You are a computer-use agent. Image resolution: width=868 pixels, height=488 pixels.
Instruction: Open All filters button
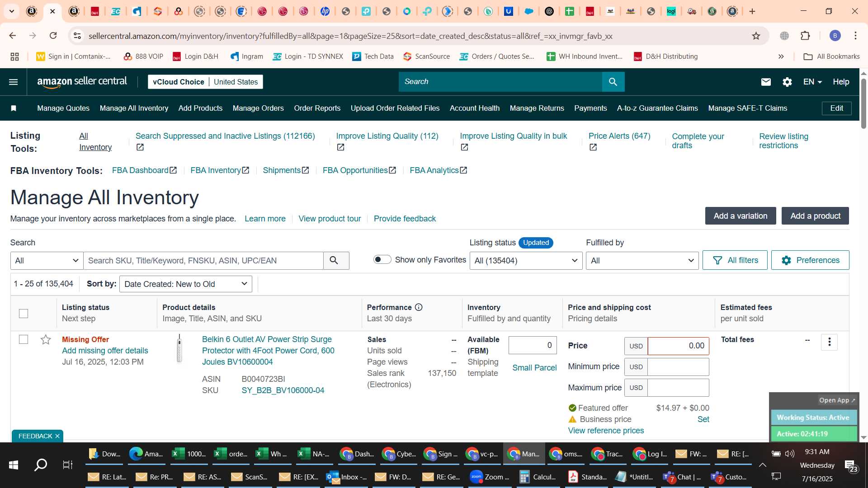[x=735, y=260]
